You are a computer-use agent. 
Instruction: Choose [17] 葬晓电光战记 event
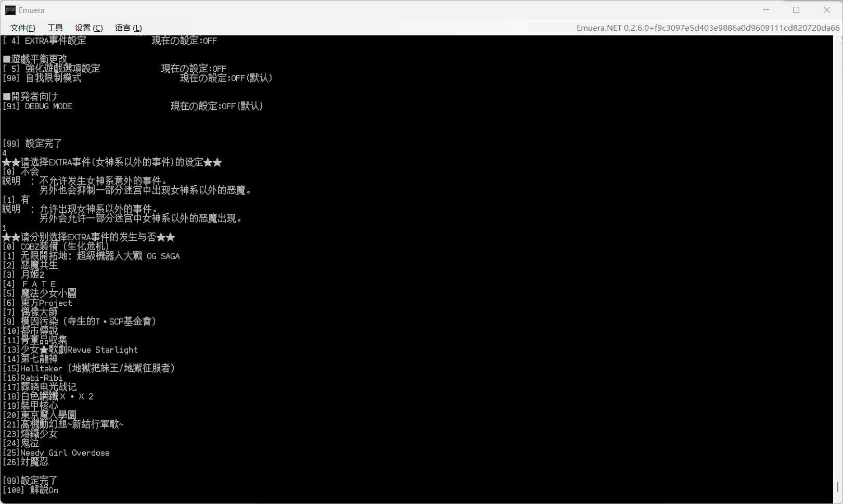point(40,387)
